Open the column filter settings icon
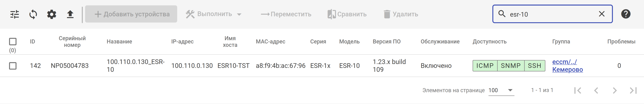 point(14,14)
